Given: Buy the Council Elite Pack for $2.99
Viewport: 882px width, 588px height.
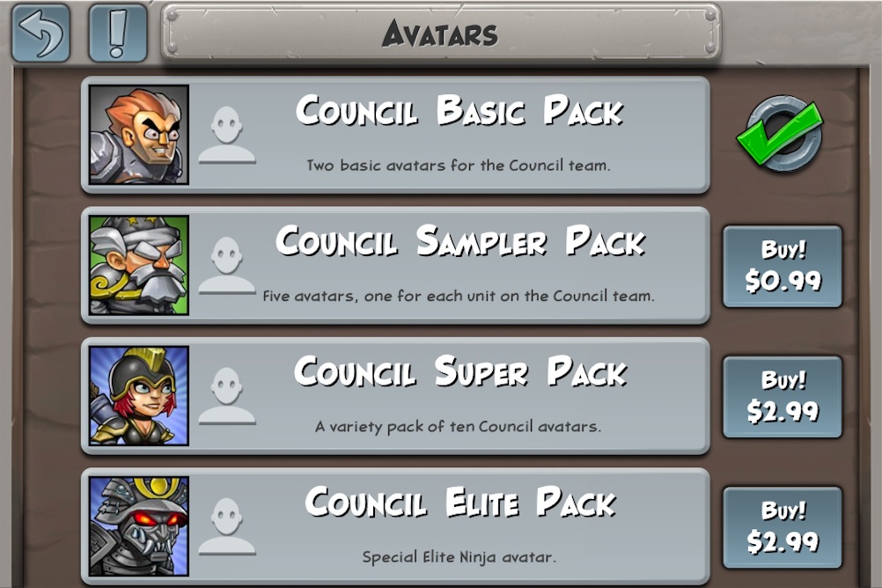Looking at the screenshot, I should click(x=783, y=527).
